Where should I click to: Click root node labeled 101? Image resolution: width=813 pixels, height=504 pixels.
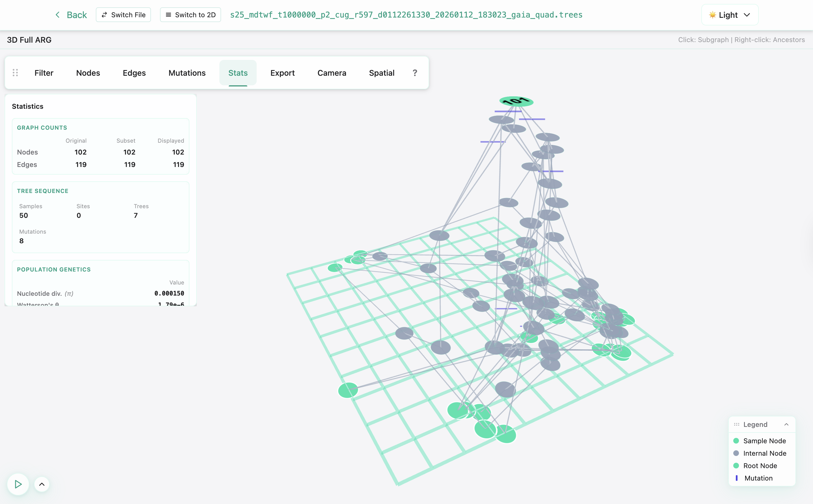pyautogui.click(x=516, y=101)
